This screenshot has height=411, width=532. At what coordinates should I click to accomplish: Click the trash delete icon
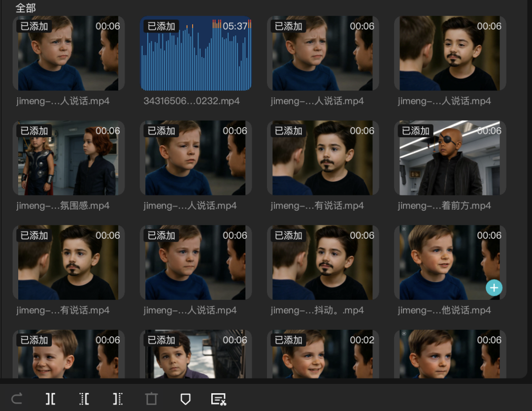tap(151, 399)
